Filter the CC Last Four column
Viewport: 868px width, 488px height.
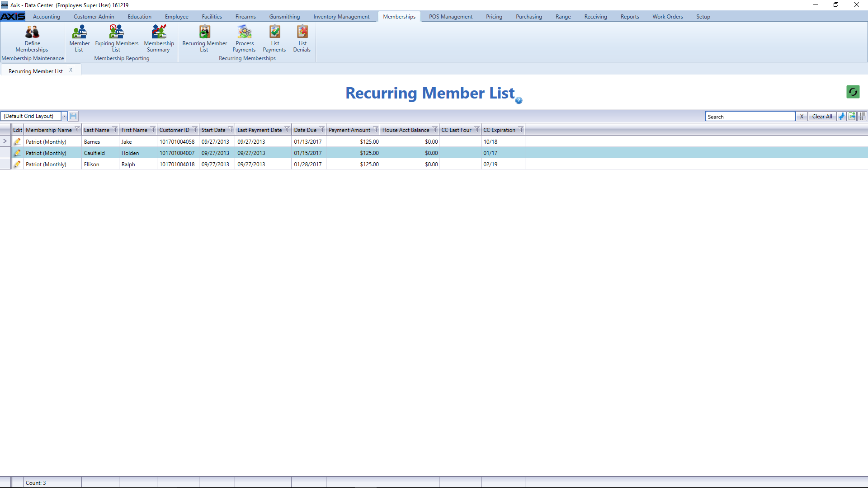476,129
